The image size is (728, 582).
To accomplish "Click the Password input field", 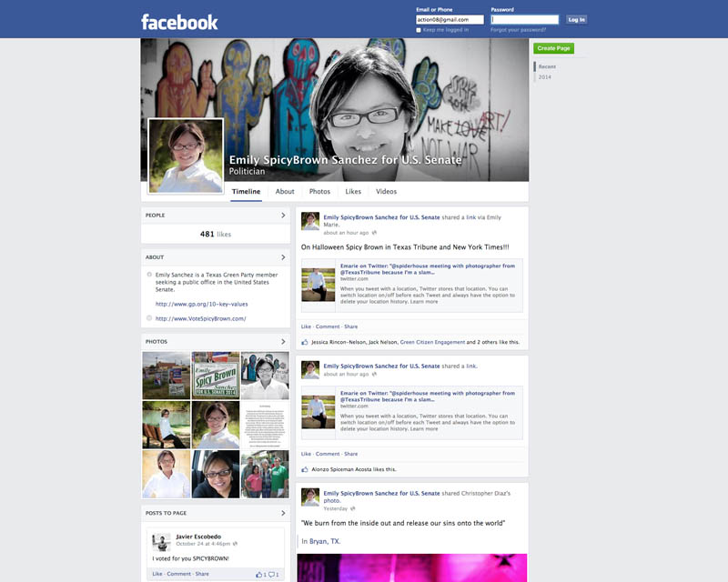I will [524, 19].
